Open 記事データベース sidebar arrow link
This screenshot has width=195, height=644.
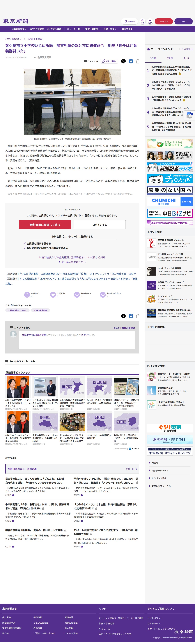(159, 470)
